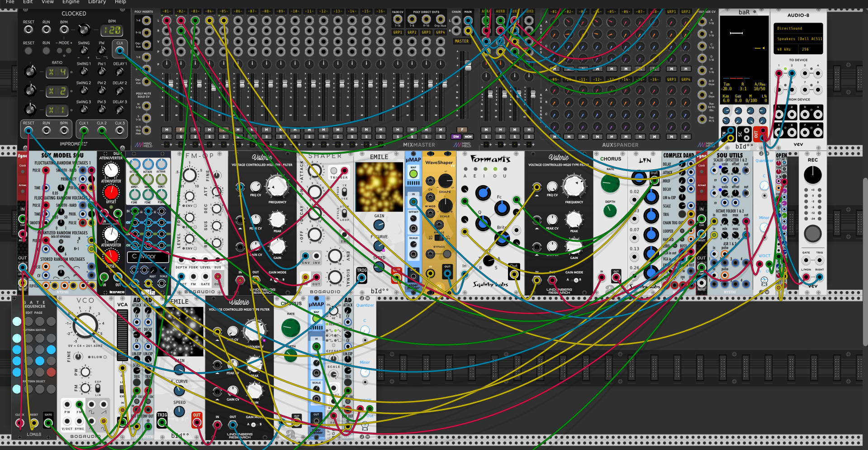Click the vertical scrollbar on the right edge
The height and width of the screenshot is (450, 868).
865,262
